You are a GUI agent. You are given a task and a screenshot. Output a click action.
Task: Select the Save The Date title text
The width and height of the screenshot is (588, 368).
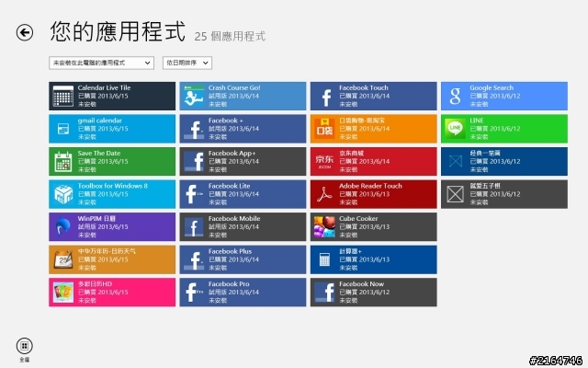[99, 154]
